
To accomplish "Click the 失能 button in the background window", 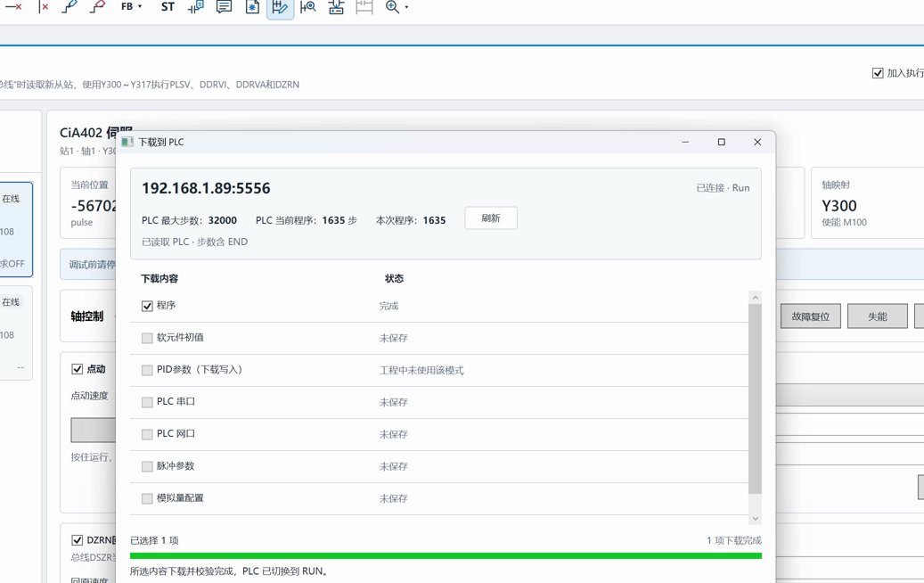I will coord(878,316).
